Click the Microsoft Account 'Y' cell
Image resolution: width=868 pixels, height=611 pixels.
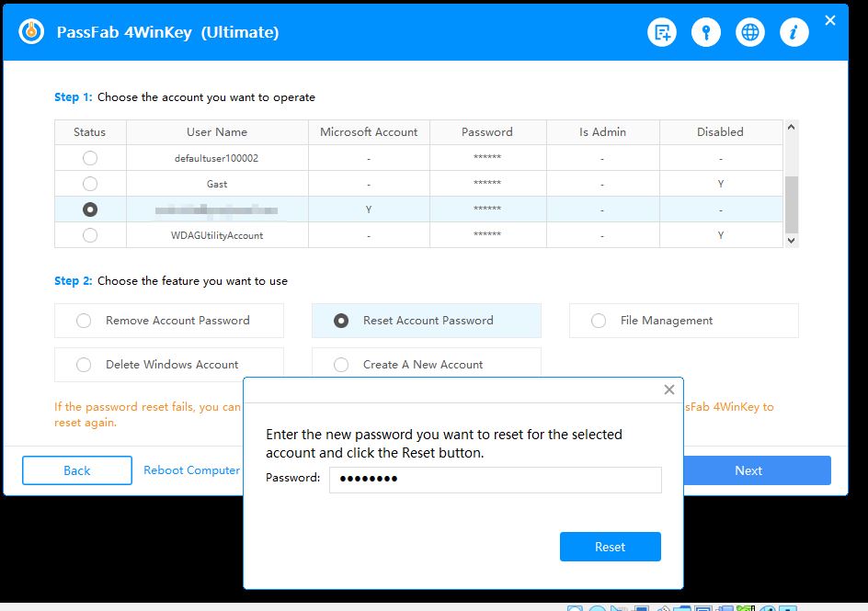[369, 209]
